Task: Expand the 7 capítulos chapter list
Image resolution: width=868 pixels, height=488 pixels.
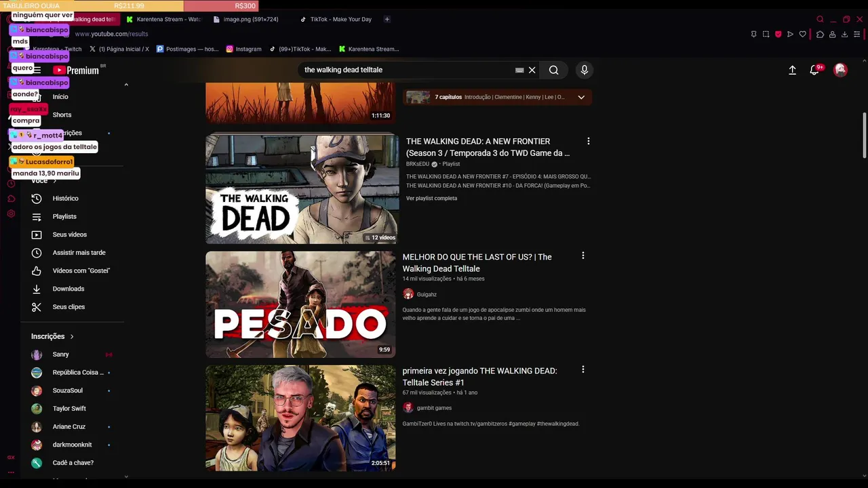Action: pos(581,97)
